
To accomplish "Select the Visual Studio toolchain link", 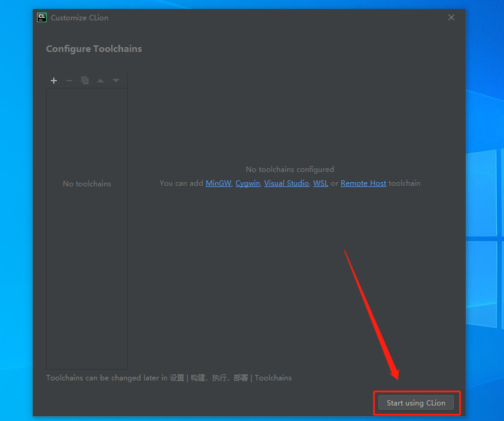I will [x=286, y=183].
